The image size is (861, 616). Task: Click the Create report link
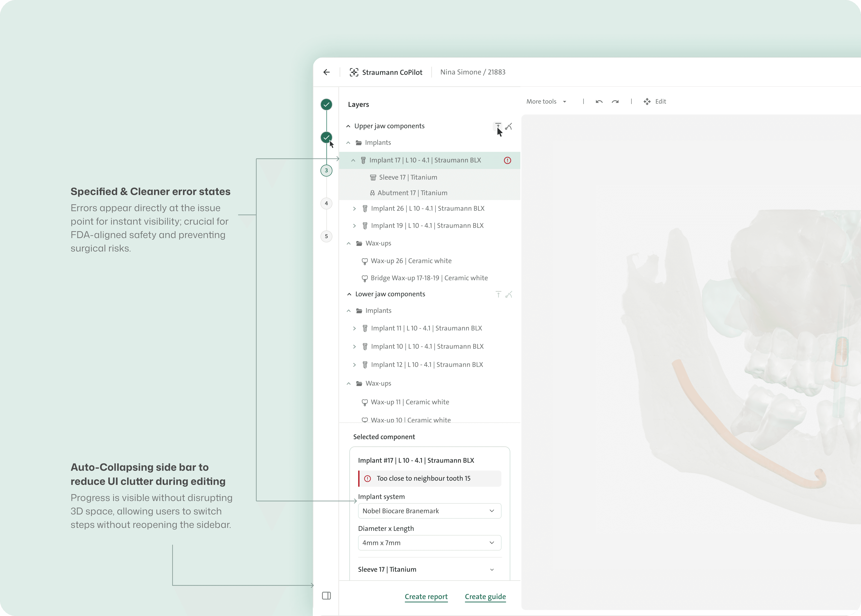point(426,597)
